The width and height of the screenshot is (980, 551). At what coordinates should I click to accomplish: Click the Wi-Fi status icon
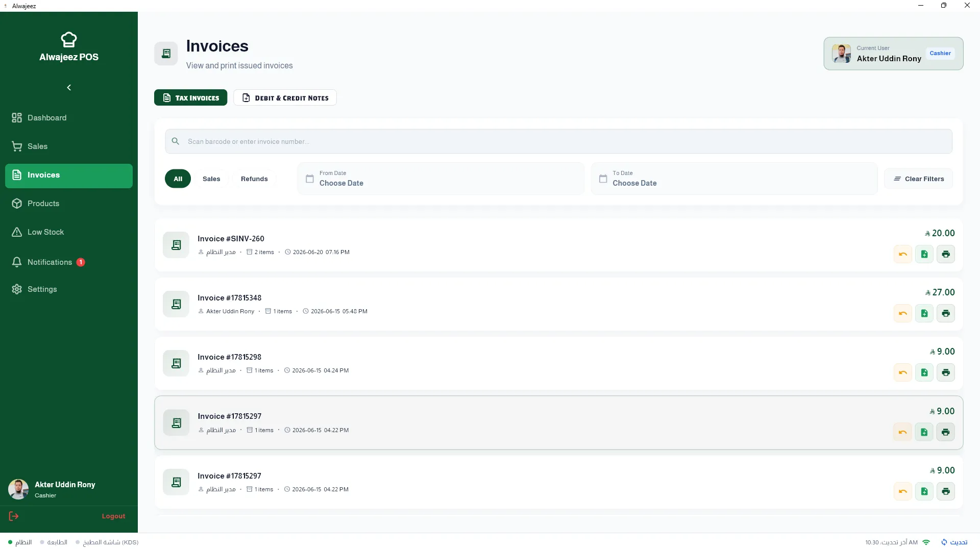coord(926,542)
